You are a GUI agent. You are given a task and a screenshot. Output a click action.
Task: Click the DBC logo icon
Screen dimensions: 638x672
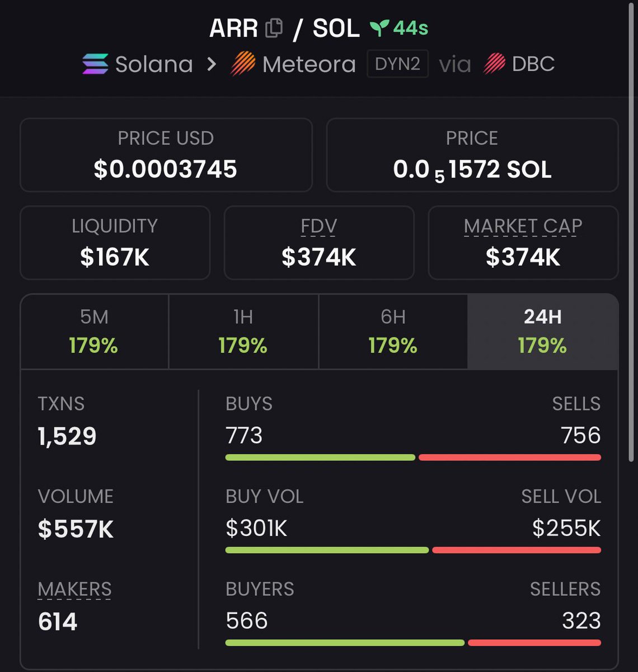[494, 64]
